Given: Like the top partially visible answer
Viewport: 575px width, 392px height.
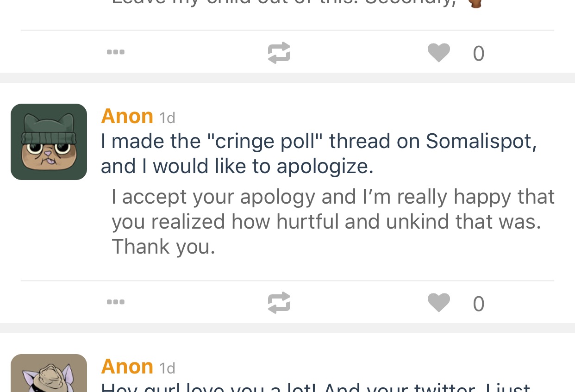Looking at the screenshot, I should point(439,52).
